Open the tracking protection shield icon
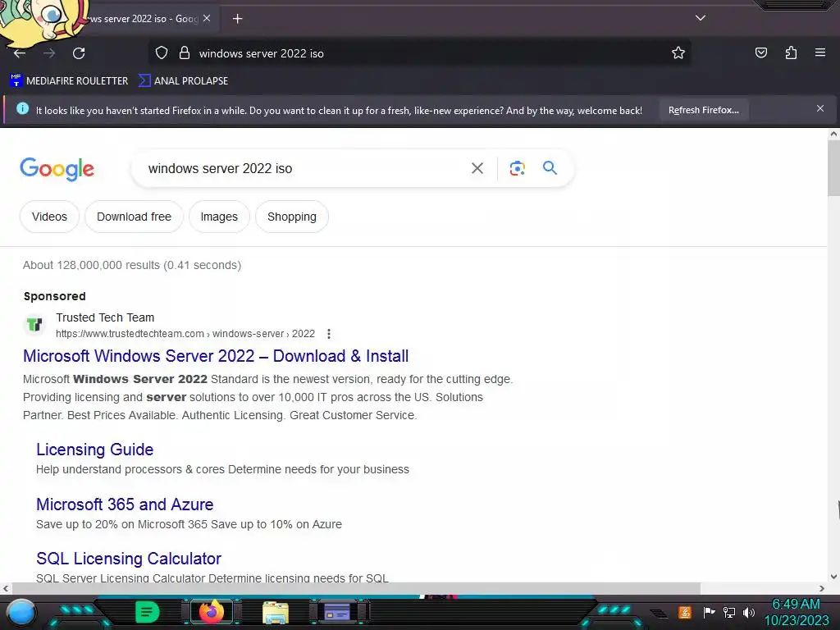 click(x=162, y=53)
